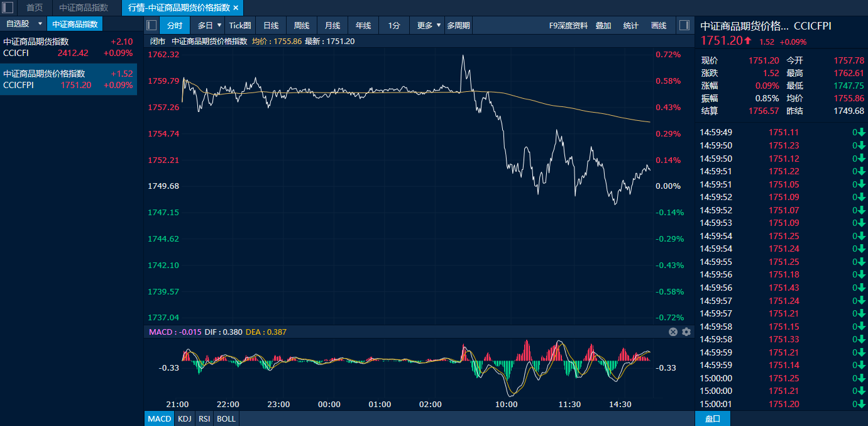Viewport: 868px width, 426px height.
Task: Switch the indicator to RSI
Action: (204, 418)
